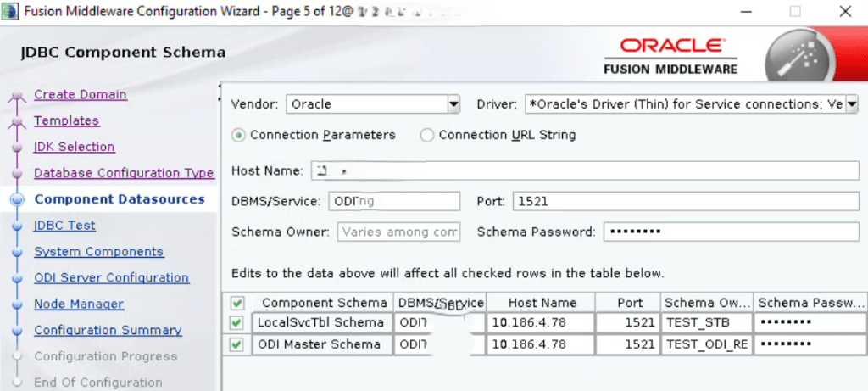Image resolution: width=868 pixels, height=391 pixels.
Task: Select the Connection Parameters radio button
Action: [239, 135]
